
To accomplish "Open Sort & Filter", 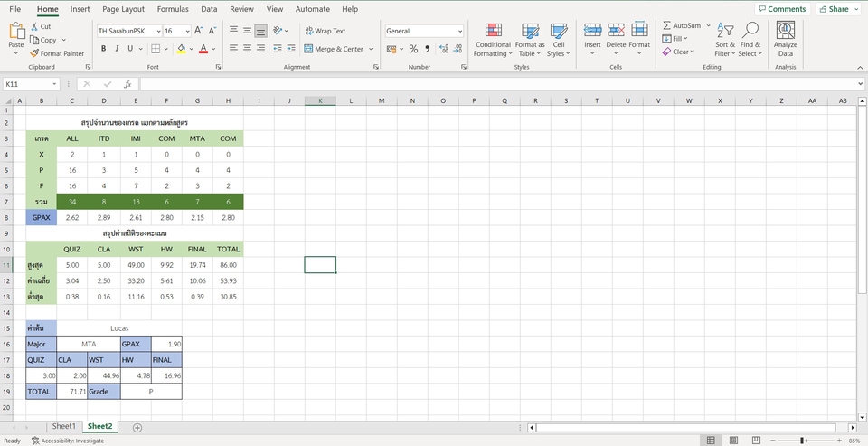I will (724, 40).
